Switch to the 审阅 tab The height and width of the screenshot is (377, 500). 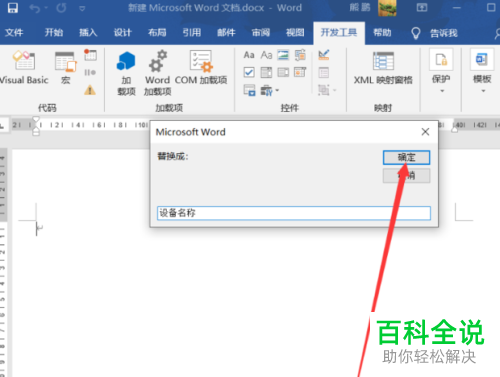[x=261, y=33]
